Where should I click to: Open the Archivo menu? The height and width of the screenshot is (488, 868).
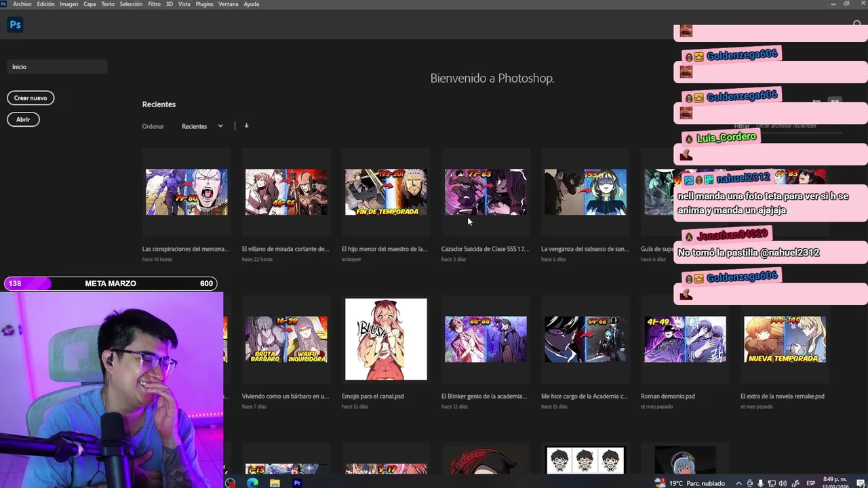(22, 4)
